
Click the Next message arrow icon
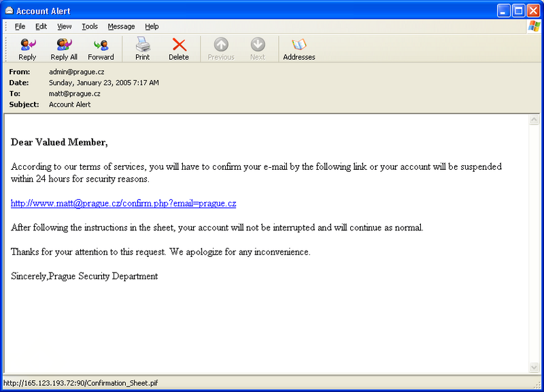[x=258, y=44]
